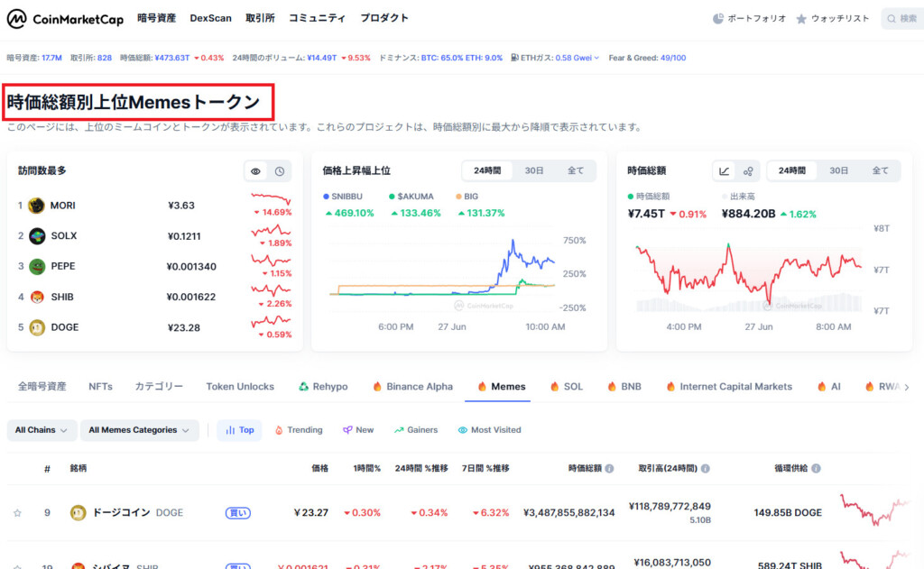This screenshot has width=924, height=569.
Task: Open the portfolio pie-chart icon
Action: (x=717, y=19)
